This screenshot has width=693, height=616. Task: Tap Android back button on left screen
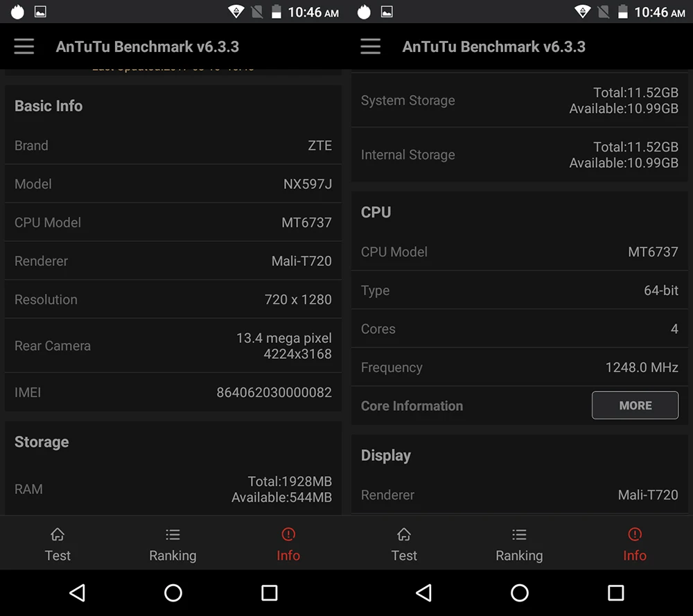coord(78,592)
